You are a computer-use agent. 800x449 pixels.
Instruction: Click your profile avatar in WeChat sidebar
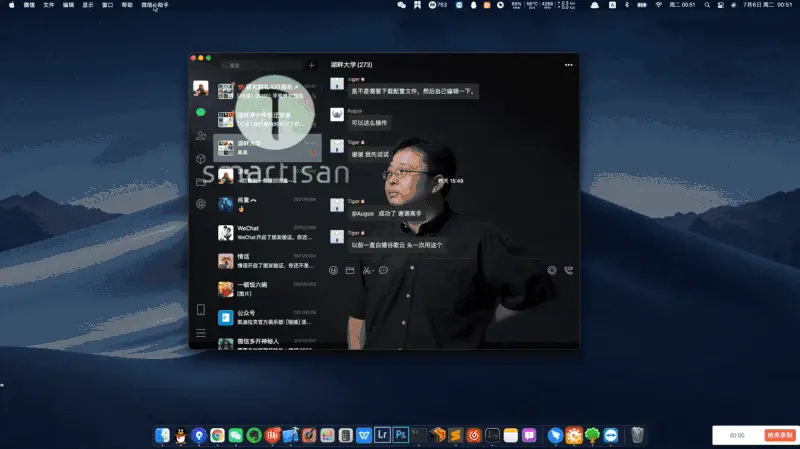(201, 88)
